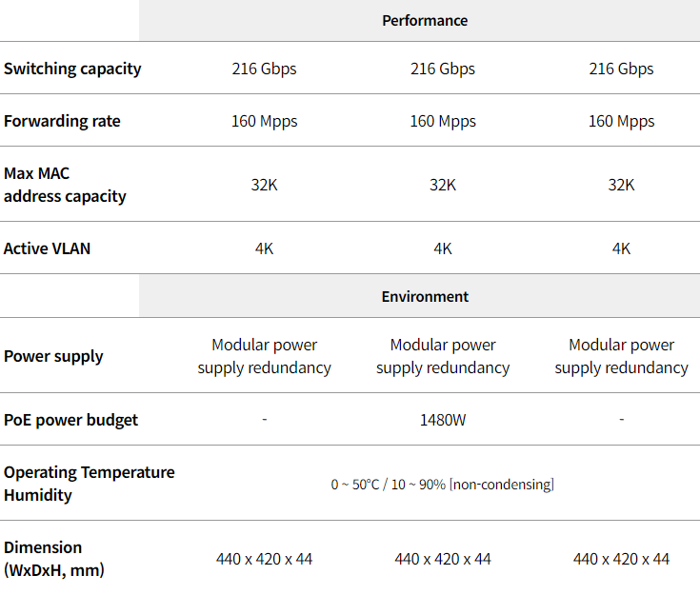Click the Dimension (WxDxH, mm) label
Viewport: 700px width, 595px height.
click(54, 559)
